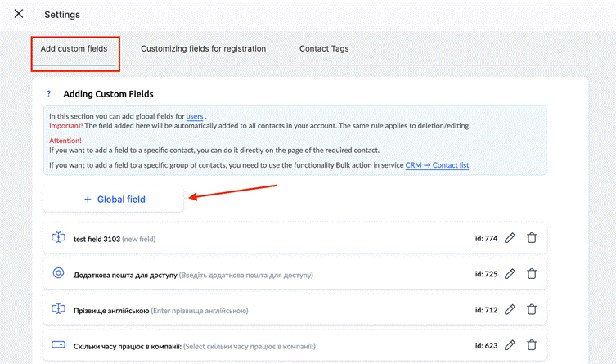This screenshot has width=616, height=364.
Task: Edit field with id 774
Action: (510, 238)
